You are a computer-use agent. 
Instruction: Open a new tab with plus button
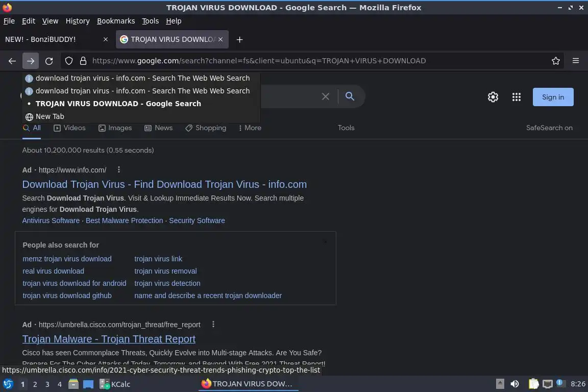[x=239, y=39]
